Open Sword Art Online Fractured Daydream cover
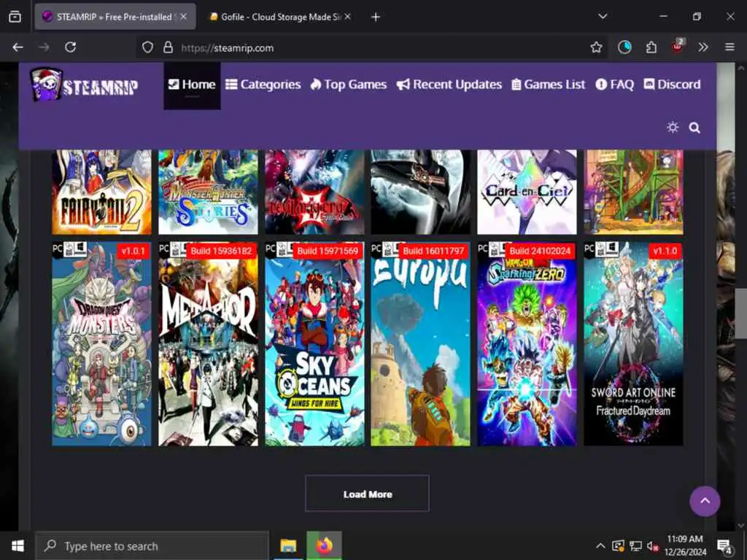This screenshot has width=747, height=560. click(x=634, y=344)
